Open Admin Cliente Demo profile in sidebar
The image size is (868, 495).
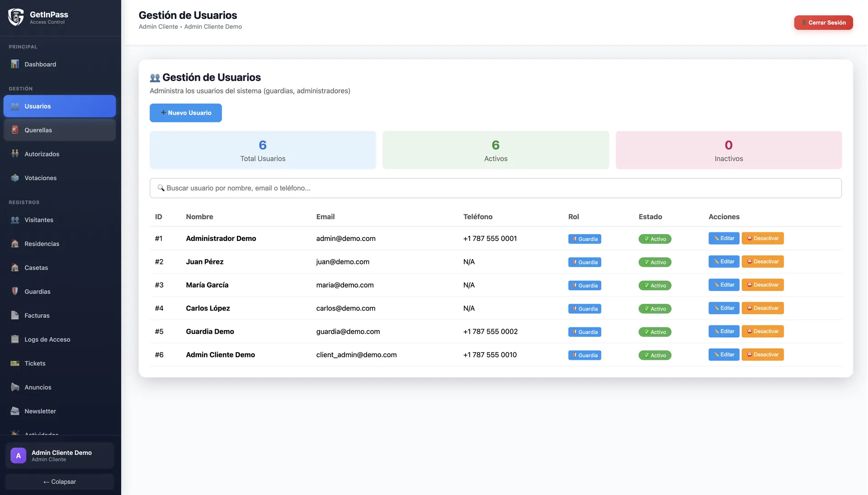pos(60,456)
